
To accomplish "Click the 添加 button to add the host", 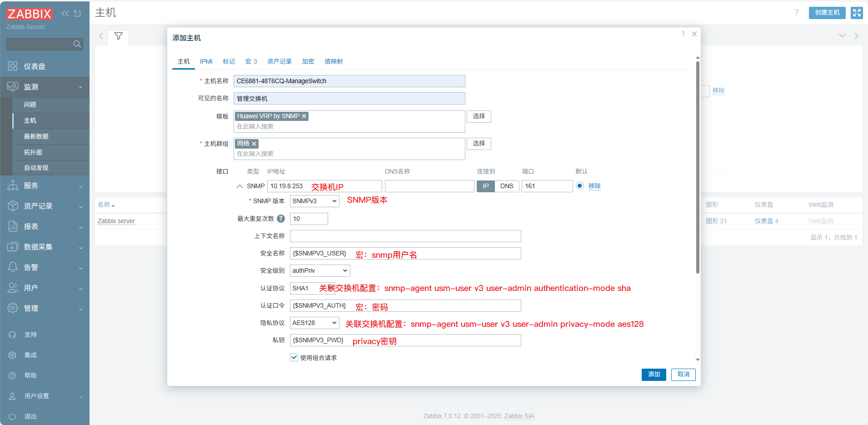I will point(654,375).
